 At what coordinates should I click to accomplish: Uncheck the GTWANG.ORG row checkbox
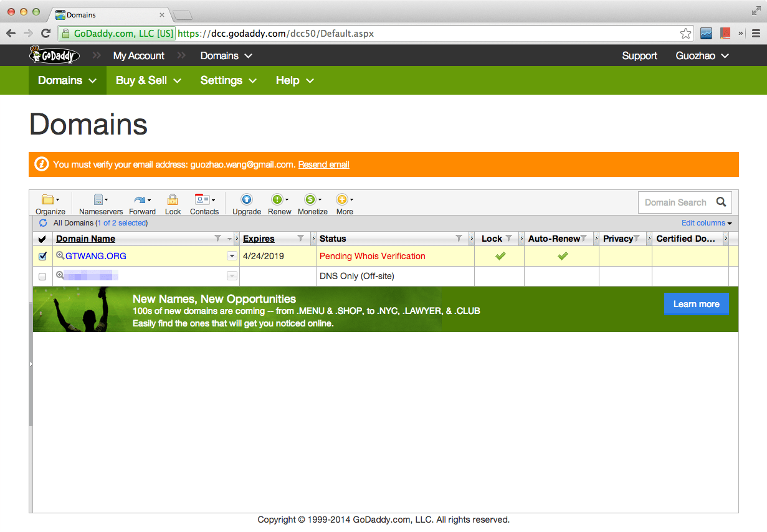pos(42,255)
